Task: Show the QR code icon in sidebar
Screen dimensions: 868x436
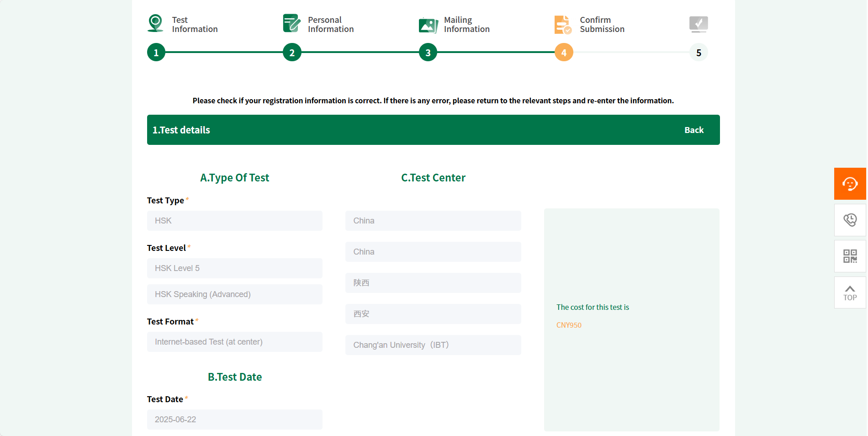Action: (850, 256)
